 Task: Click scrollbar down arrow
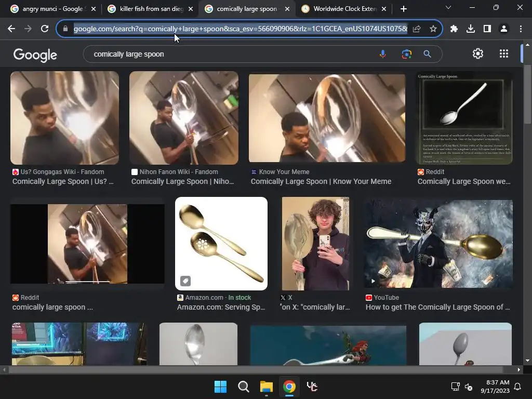coord(527,361)
